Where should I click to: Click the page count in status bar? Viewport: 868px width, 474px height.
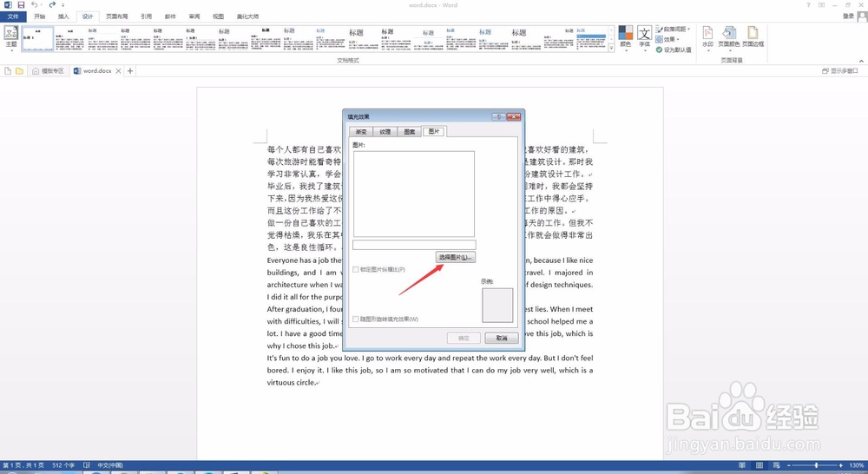[23, 465]
